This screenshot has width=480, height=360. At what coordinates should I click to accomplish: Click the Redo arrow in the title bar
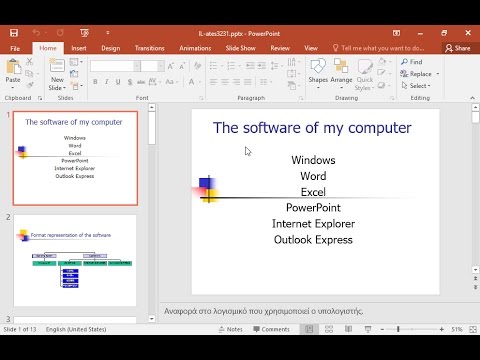tap(60, 33)
